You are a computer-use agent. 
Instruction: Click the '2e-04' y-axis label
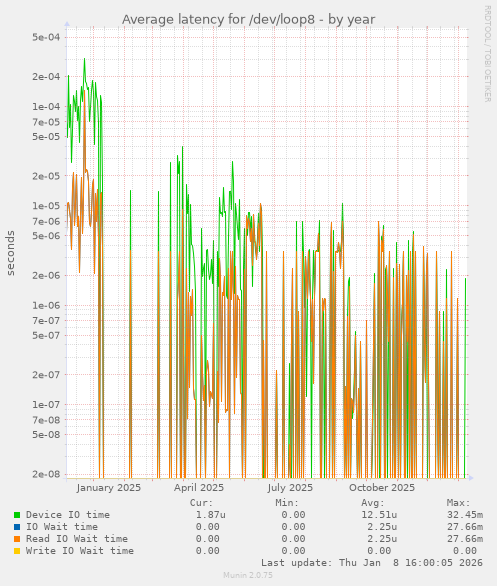click(x=46, y=77)
